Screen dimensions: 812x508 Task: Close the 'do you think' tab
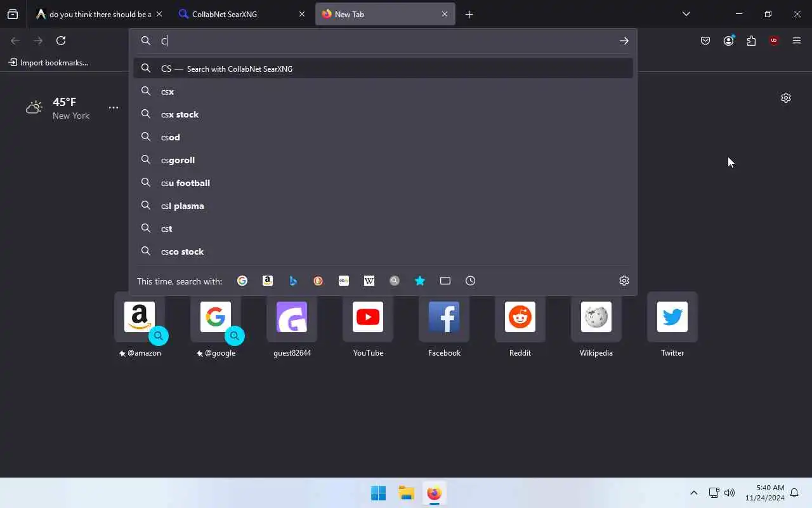click(159, 14)
